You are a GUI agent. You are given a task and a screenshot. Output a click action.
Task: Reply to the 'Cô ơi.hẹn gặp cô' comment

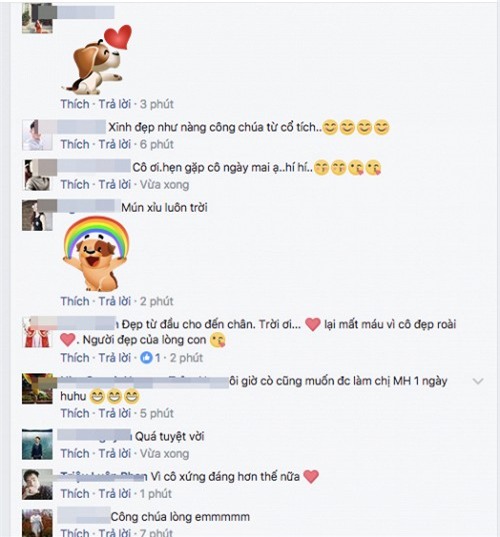coord(115,185)
